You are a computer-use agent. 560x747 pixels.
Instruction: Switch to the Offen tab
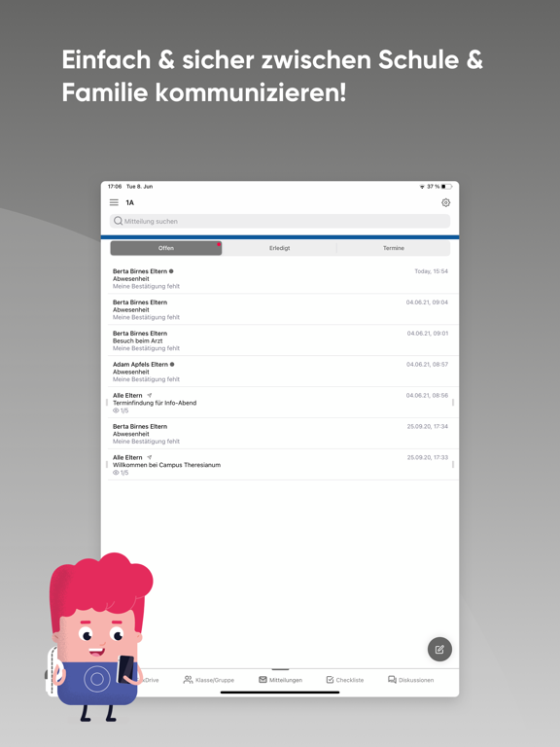point(166,248)
